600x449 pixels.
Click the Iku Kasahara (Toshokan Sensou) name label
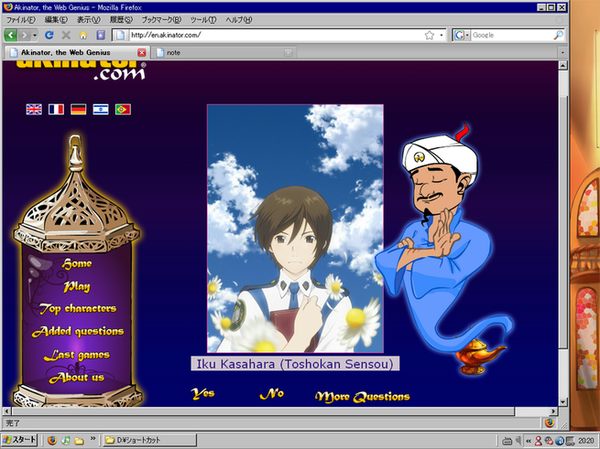pos(295,364)
